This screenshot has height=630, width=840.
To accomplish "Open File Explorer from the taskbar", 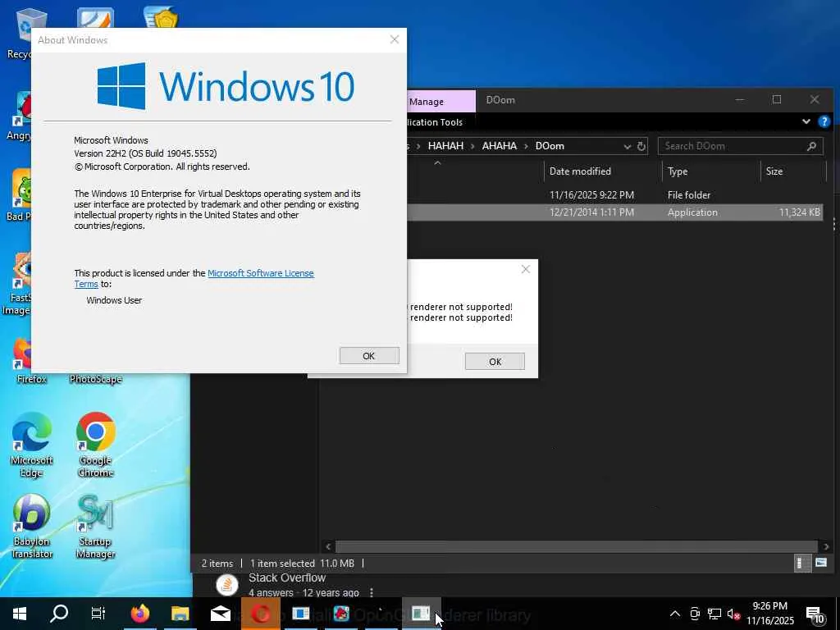I will pos(180,614).
